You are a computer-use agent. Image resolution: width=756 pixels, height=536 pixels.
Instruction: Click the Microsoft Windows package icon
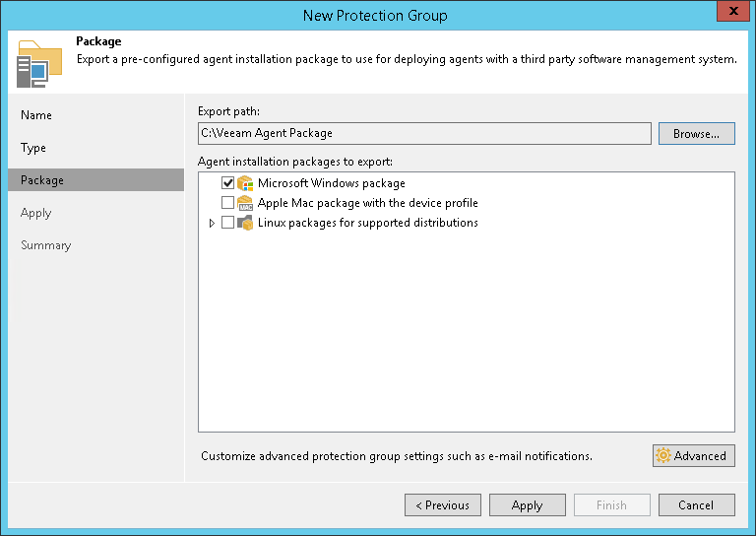click(245, 183)
